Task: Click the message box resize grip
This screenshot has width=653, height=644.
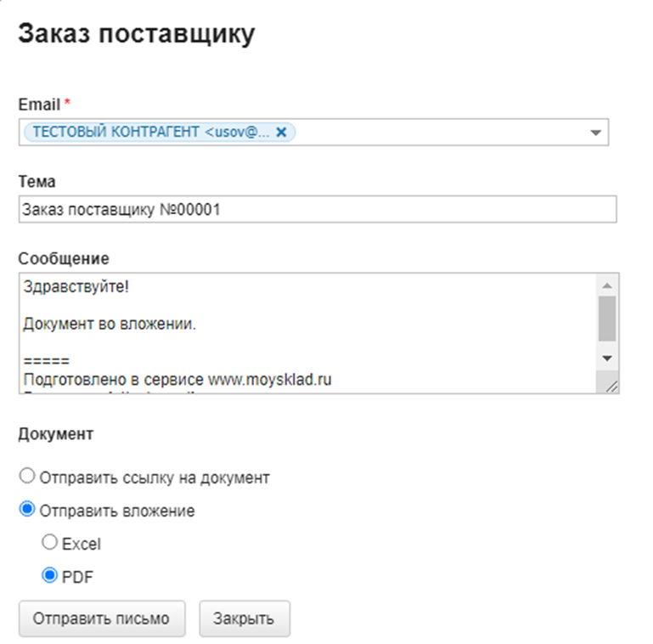Action: coord(611,387)
